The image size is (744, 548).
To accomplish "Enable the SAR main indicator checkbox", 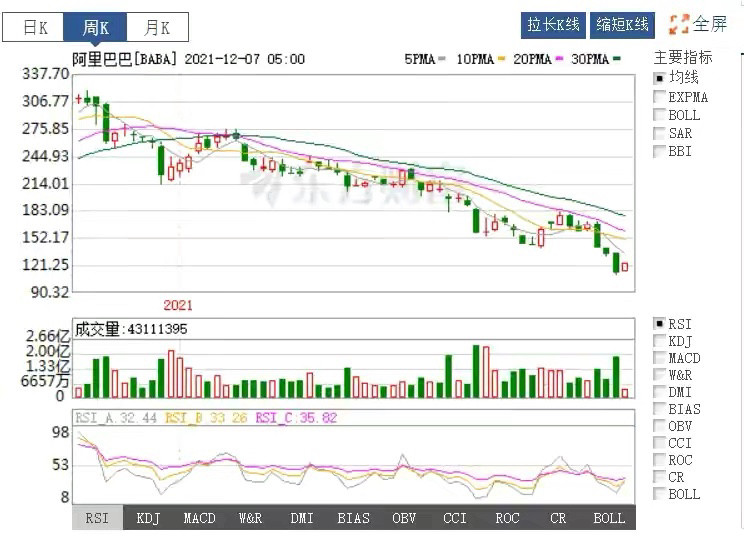I will [659, 133].
